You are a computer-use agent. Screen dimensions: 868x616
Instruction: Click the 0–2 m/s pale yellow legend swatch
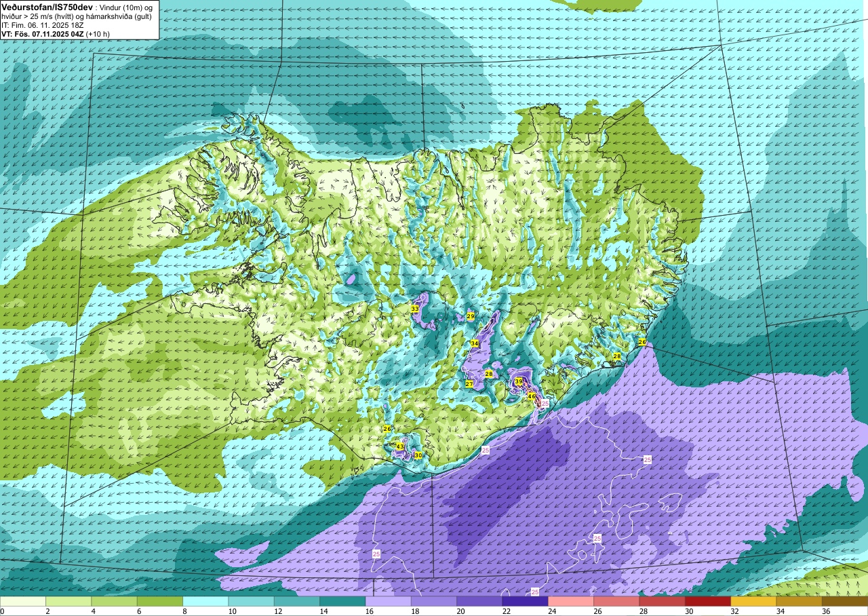coord(23,601)
